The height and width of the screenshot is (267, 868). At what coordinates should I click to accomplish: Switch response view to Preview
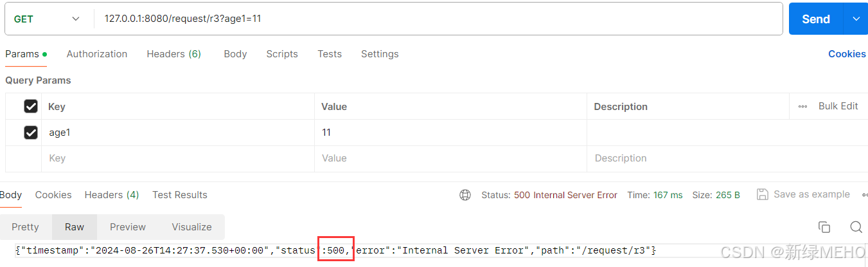pyautogui.click(x=128, y=227)
